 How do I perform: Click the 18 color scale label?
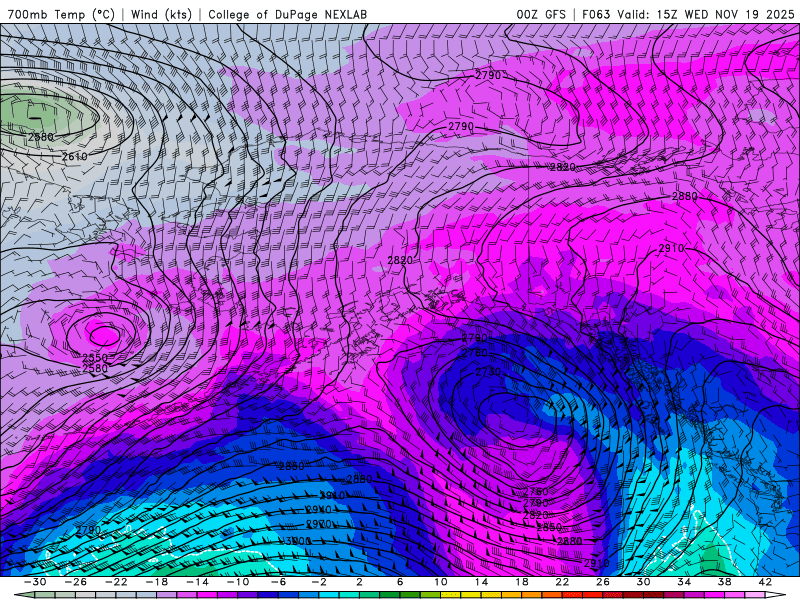coord(521,582)
